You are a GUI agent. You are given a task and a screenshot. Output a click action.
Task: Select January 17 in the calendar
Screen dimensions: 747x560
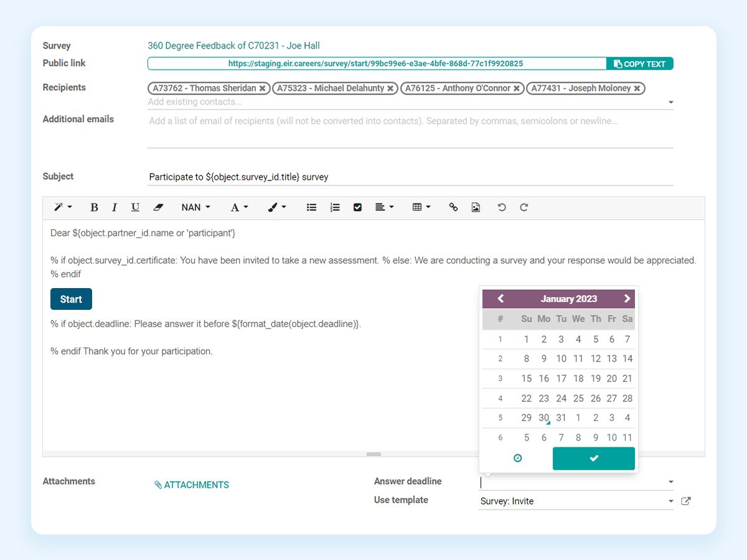tap(561, 378)
